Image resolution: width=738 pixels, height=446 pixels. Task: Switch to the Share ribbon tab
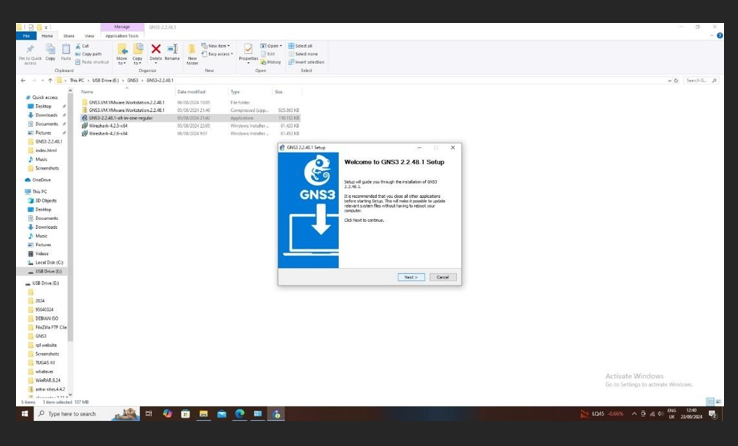69,36
